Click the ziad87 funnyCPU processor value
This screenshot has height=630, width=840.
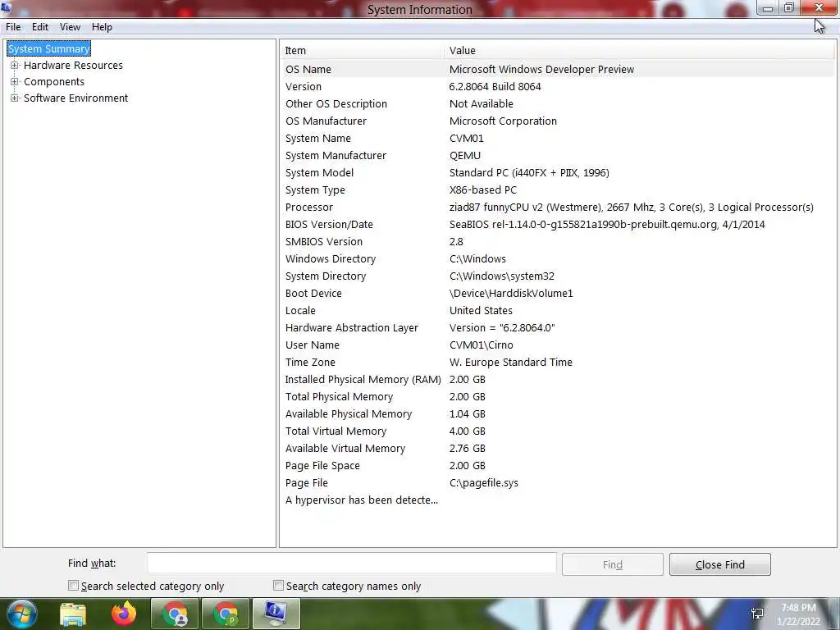coord(631,207)
